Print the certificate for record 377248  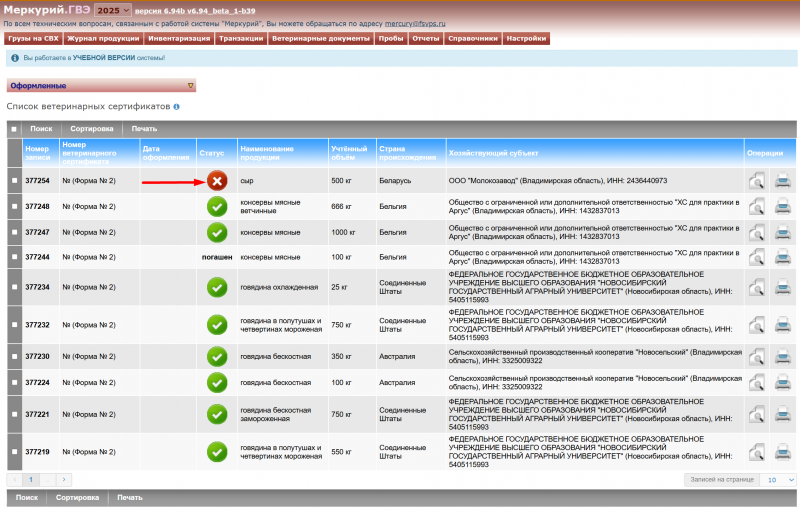click(x=783, y=207)
